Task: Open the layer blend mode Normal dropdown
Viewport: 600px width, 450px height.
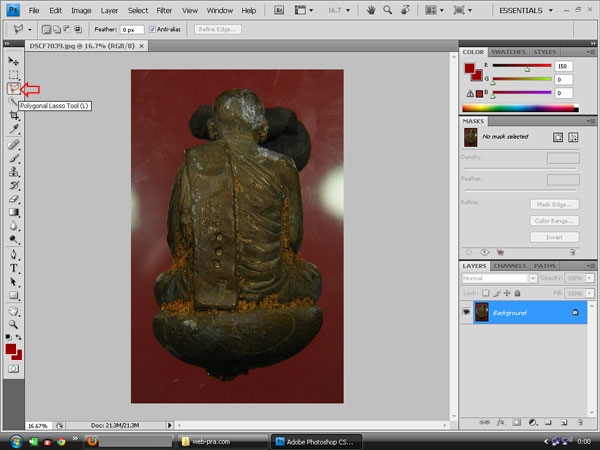Action: [499, 278]
